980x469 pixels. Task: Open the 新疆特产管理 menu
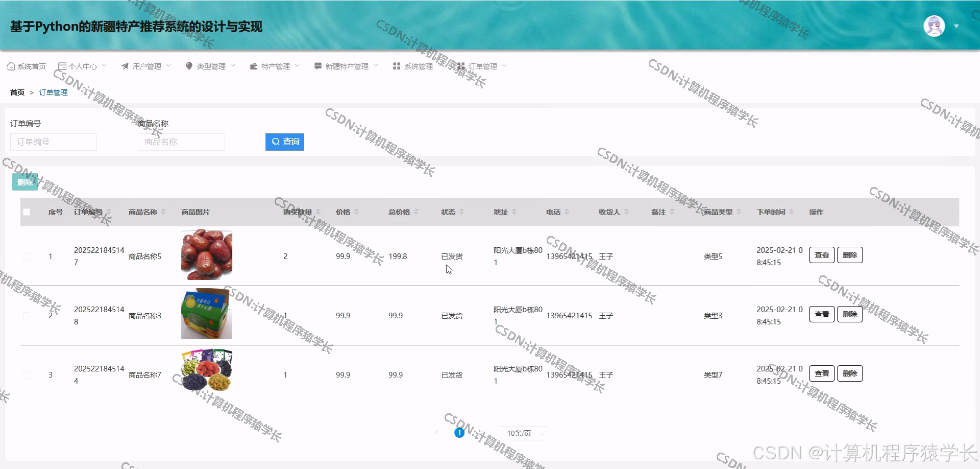[x=347, y=66]
